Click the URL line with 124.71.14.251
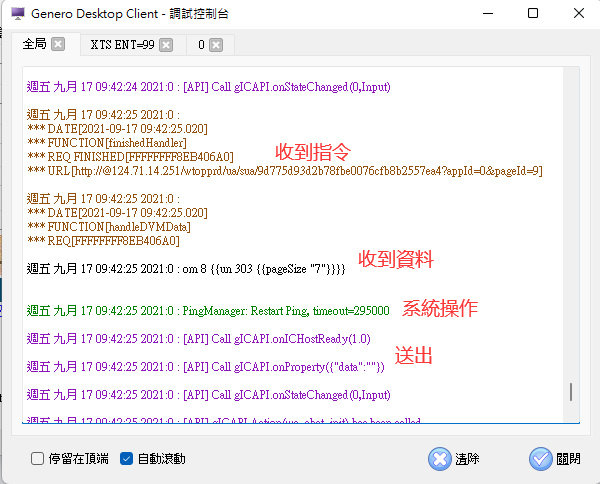 tap(285, 171)
